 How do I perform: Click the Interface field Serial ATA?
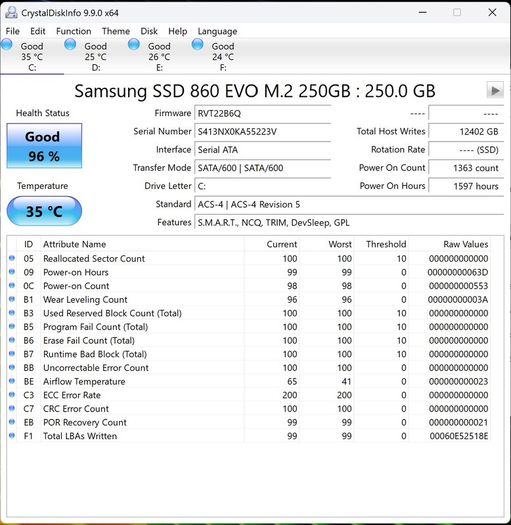click(x=263, y=149)
